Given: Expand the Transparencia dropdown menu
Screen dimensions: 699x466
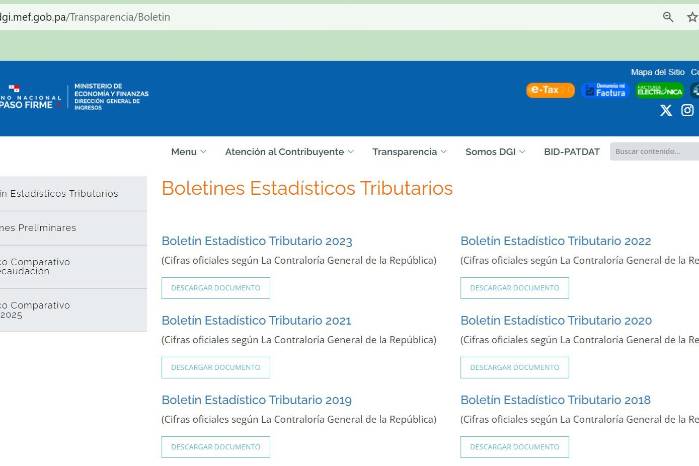Looking at the screenshot, I should (x=409, y=152).
